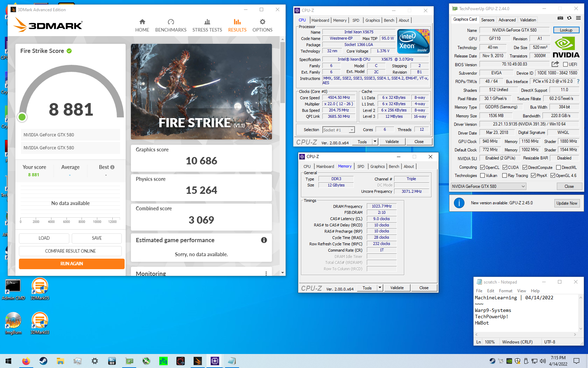Click the volume icon in the system tray
The height and width of the screenshot is (368, 588).
[x=543, y=361]
